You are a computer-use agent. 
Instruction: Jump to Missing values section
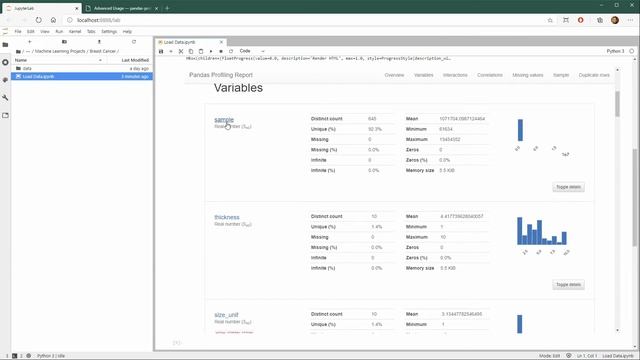tap(528, 75)
